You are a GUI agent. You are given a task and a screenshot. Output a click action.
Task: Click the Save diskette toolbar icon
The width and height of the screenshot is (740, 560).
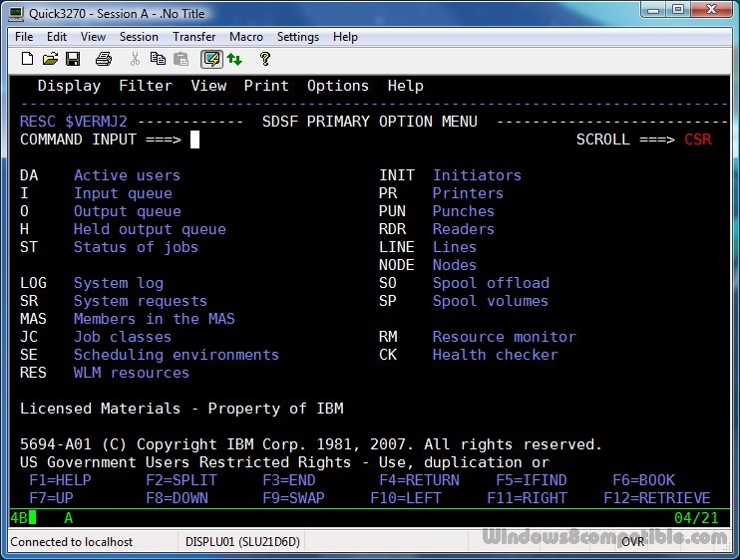[73, 59]
